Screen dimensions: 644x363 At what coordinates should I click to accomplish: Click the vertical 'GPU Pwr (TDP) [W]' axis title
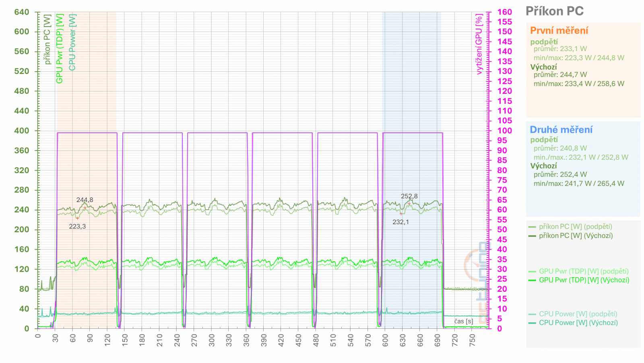pos(60,49)
